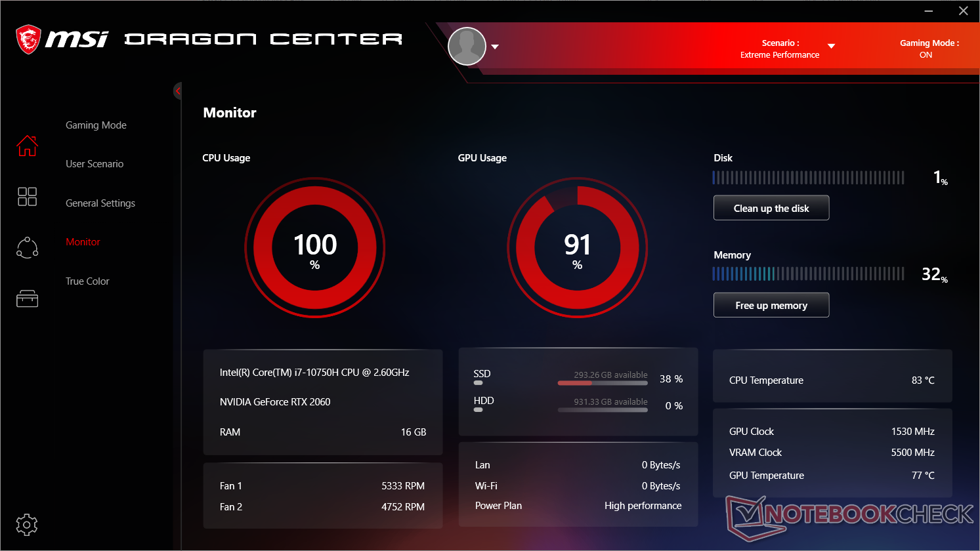
Task: Open User Scenario menu item
Action: pos(95,164)
